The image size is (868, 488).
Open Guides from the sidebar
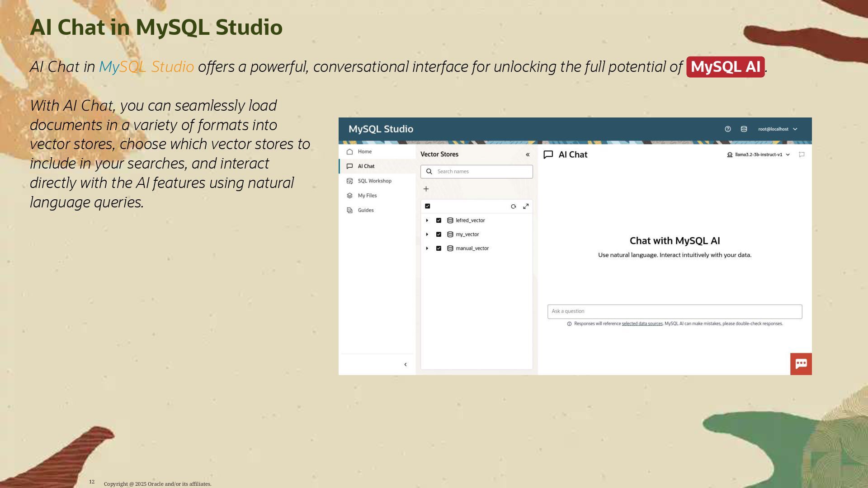click(x=365, y=210)
